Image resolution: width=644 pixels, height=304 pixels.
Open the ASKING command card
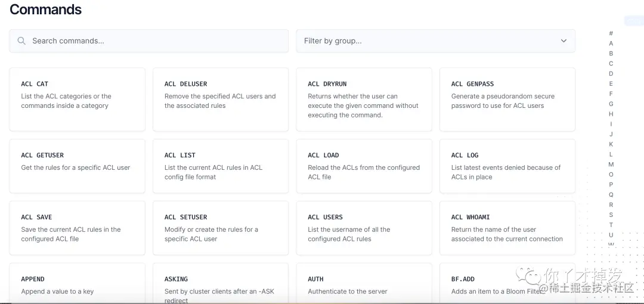point(221,284)
